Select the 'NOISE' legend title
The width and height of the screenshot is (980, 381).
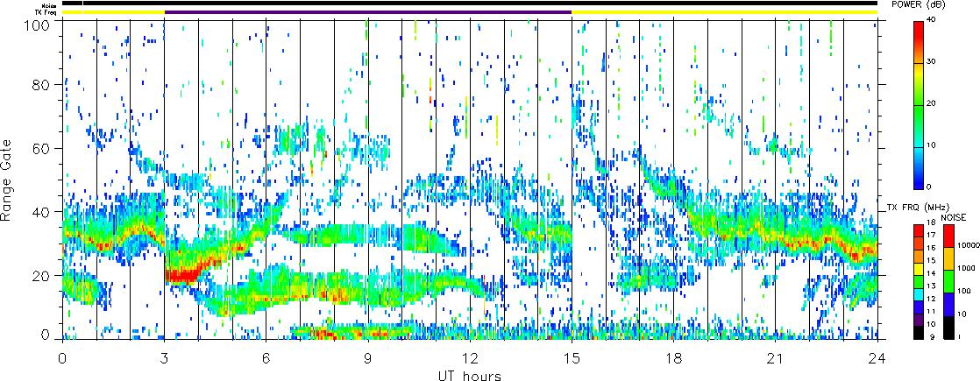(953, 217)
